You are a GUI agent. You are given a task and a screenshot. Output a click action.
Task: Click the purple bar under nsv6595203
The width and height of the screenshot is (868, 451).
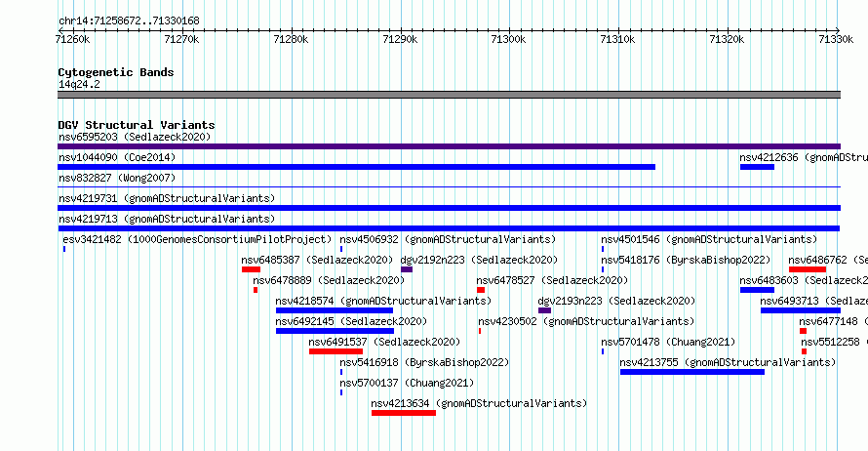[449, 146]
